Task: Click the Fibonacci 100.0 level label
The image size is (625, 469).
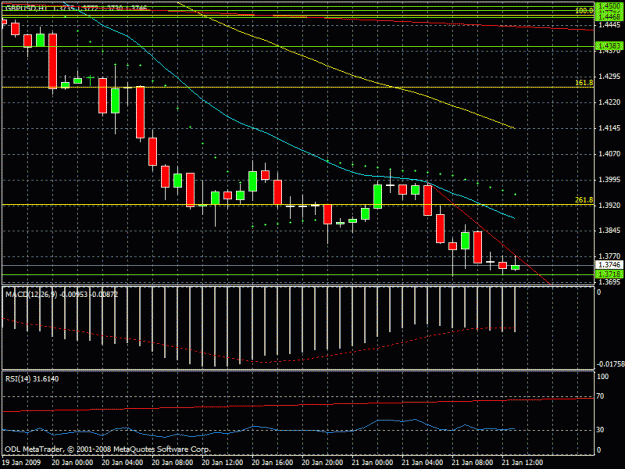Action: pos(584,11)
